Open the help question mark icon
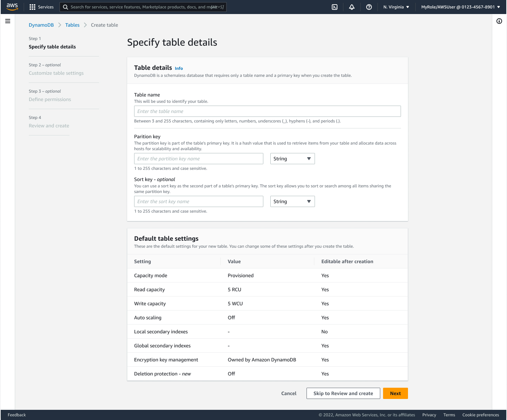507x420 pixels. click(369, 7)
